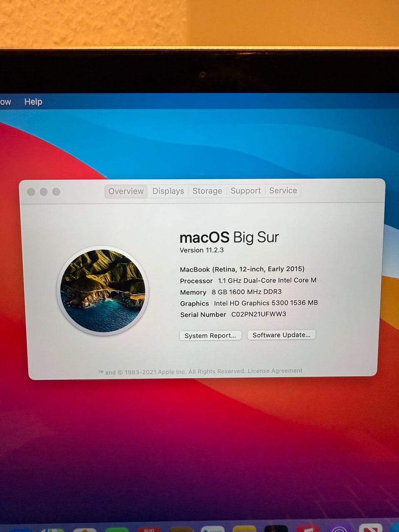Viewport: 399px width, 532px height.
Task: Minimize About This Mac with middle gray button
Action: click(44, 192)
